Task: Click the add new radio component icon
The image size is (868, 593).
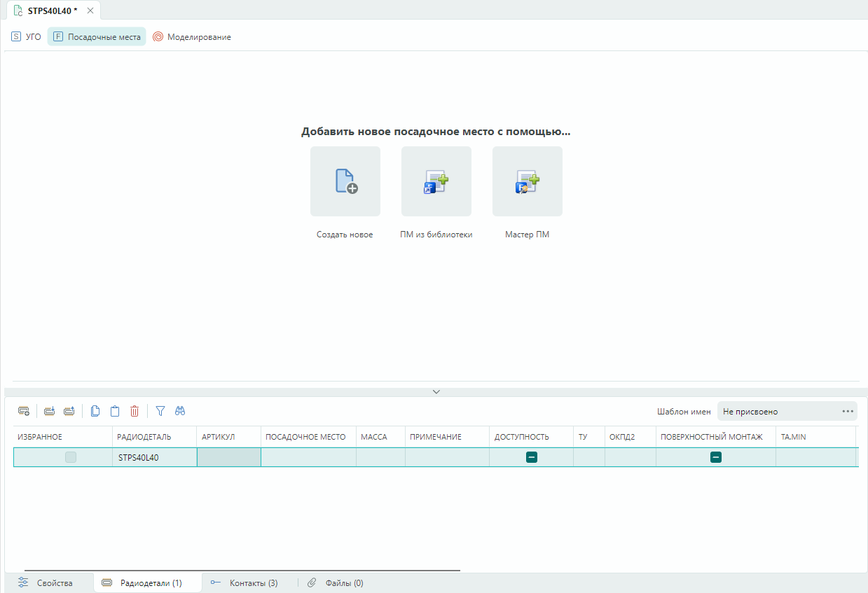Action: pyautogui.click(x=24, y=411)
